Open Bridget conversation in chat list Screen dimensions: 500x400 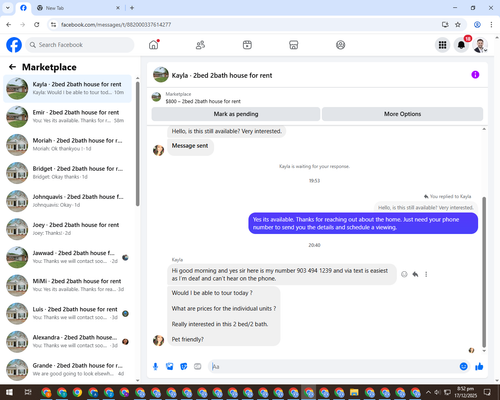point(67,173)
